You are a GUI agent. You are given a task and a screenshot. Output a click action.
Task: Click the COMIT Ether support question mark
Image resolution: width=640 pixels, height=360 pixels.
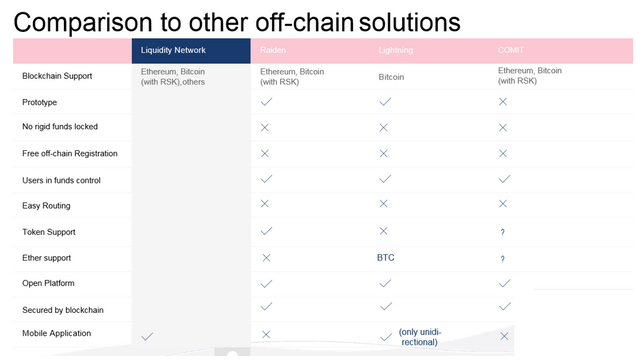tap(502, 259)
